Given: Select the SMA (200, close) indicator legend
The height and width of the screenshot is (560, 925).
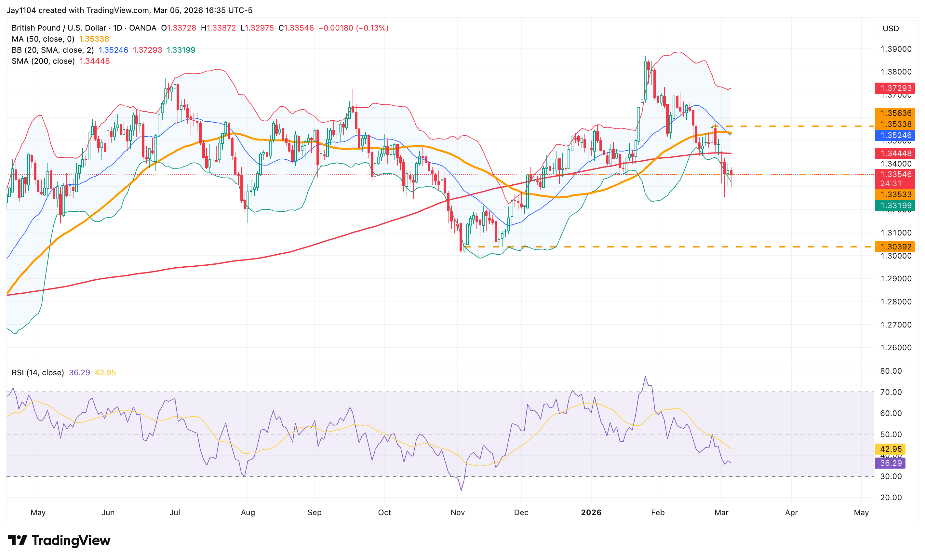Looking at the screenshot, I should click(x=43, y=61).
